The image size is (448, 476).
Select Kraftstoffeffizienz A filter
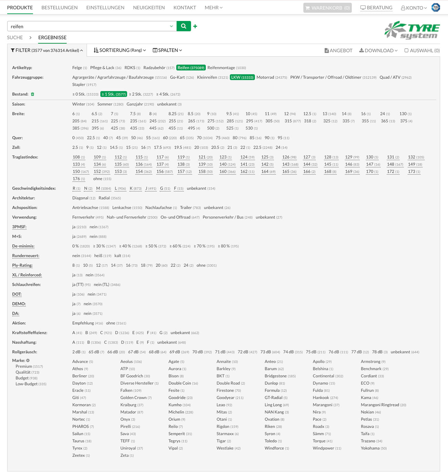tap(77, 333)
